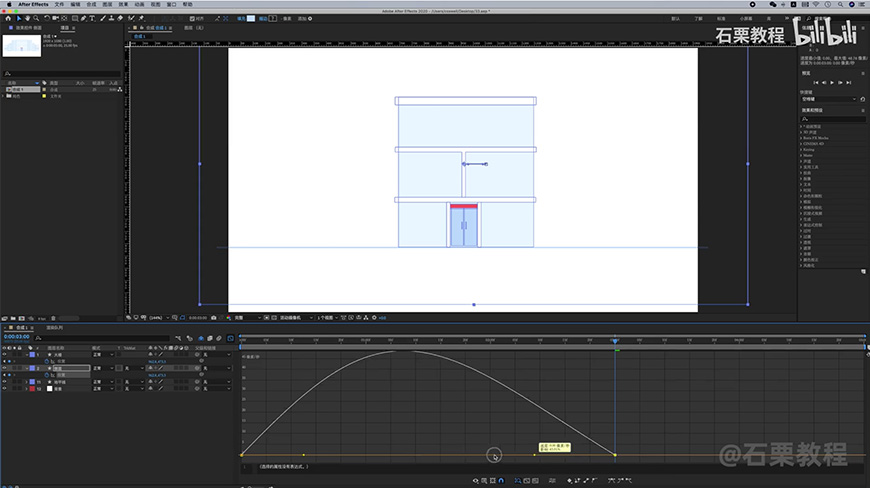The height and width of the screenshot is (488, 870).
Task: Toggle Preserve Transparency box on layer 2
Action: [x=119, y=368]
